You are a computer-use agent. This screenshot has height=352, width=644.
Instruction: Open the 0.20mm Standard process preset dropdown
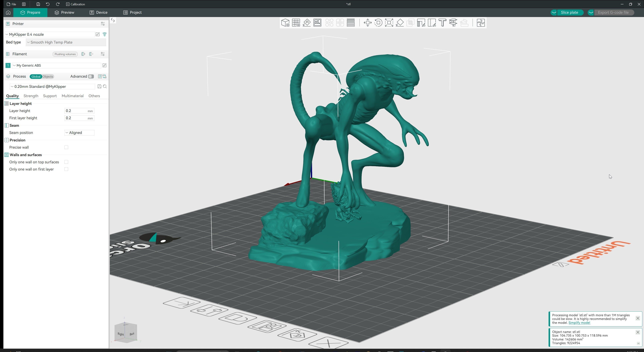(x=52, y=86)
